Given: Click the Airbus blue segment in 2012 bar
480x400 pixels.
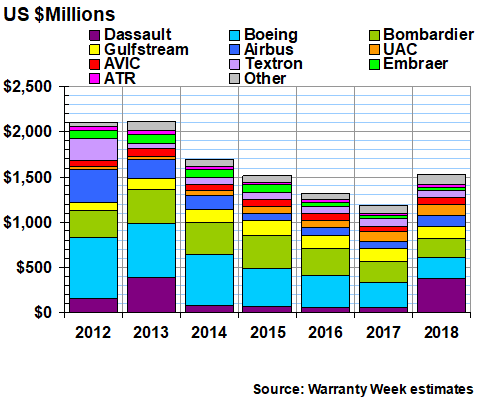Looking at the screenshot, I should pos(93,186).
